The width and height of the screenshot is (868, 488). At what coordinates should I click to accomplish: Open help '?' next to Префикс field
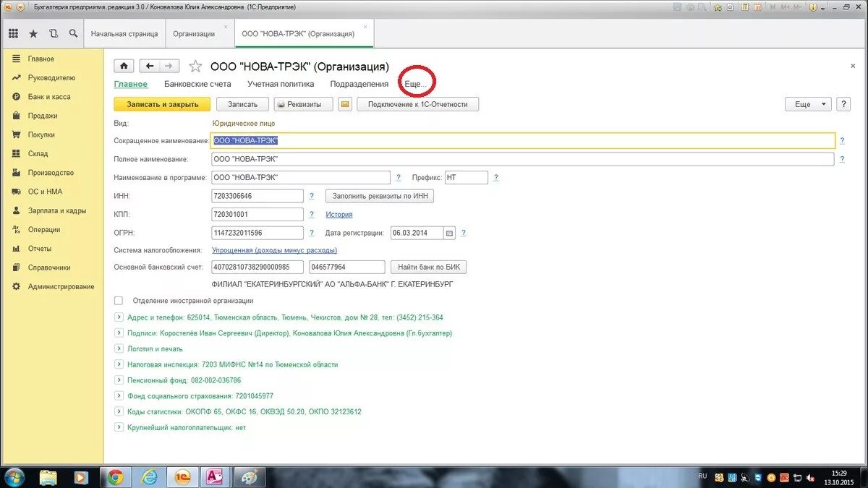(x=496, y=177)
